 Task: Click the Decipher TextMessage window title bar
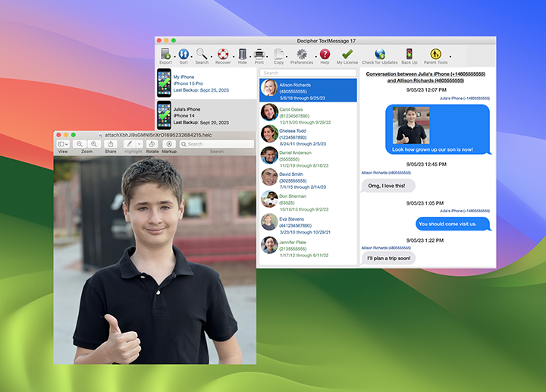click(x=326, y=41)
